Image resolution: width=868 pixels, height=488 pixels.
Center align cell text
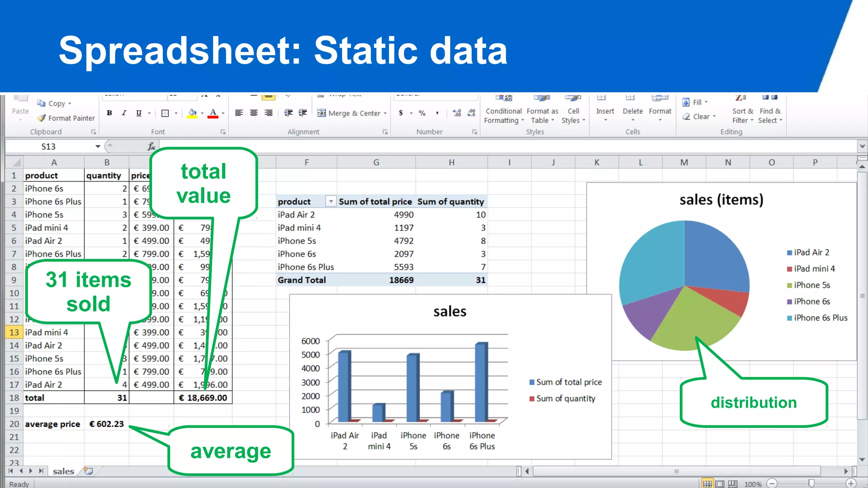point(254,113)
